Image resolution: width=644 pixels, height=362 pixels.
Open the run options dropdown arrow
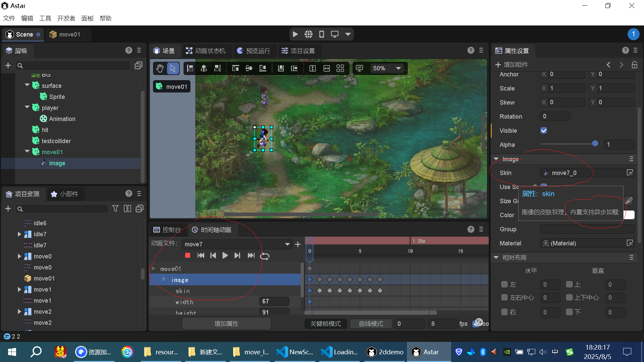[348, 34]
